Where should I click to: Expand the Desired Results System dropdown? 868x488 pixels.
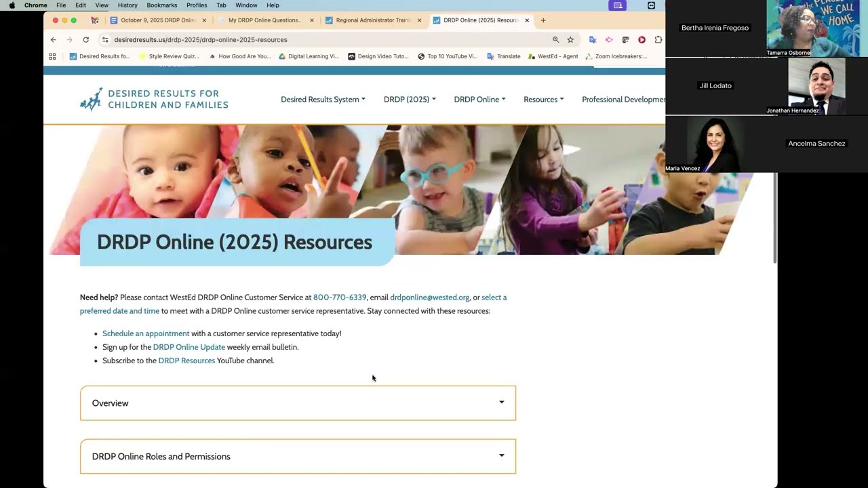(x=323, y=99)
